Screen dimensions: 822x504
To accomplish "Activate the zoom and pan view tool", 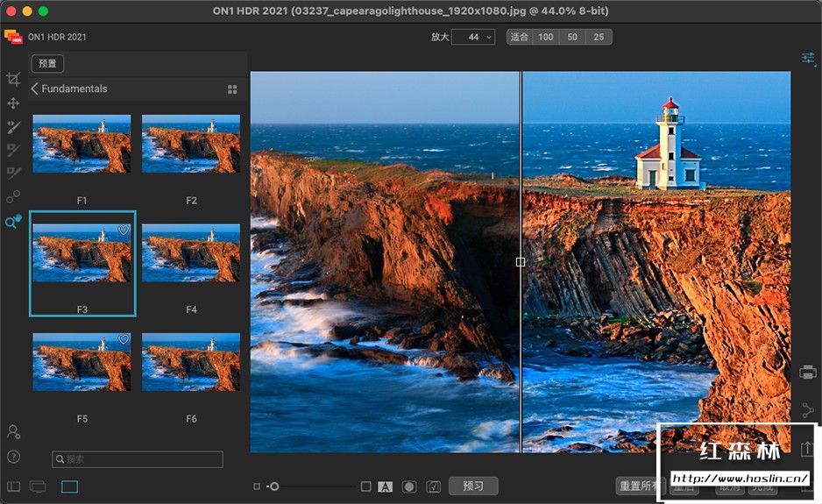I will coord(13,222).
